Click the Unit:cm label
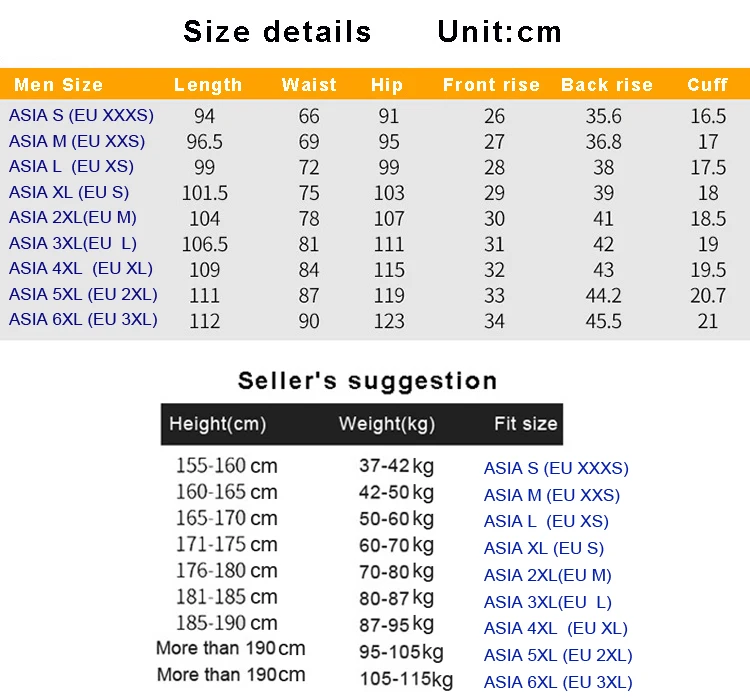 pyautogui.click(x=499, y=32)
